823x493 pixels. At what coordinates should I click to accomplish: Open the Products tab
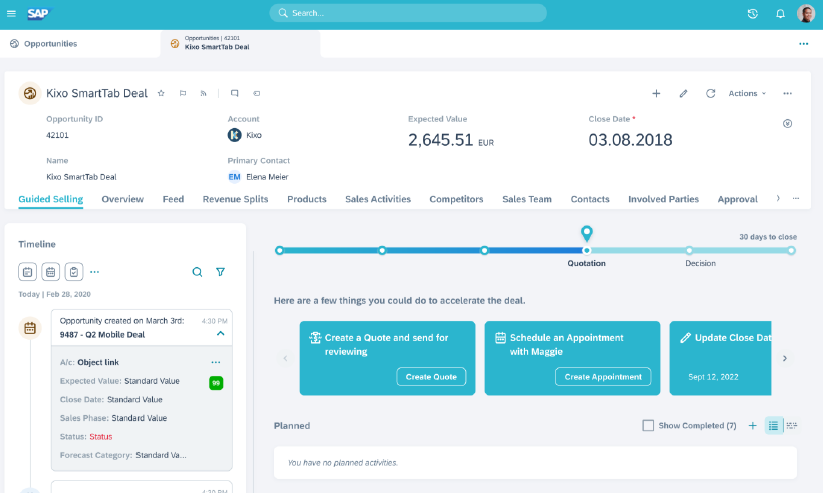[x=307, y=199]
